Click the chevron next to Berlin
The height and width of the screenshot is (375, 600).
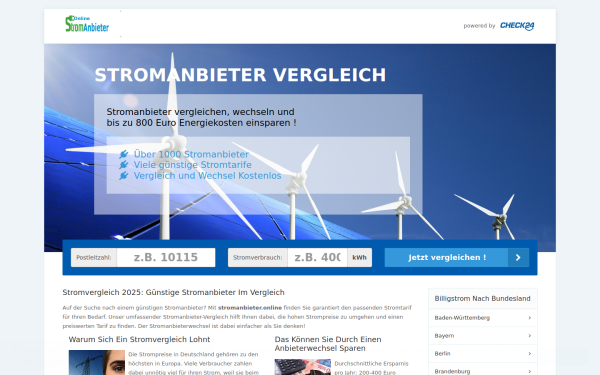(x=530, y=354)
